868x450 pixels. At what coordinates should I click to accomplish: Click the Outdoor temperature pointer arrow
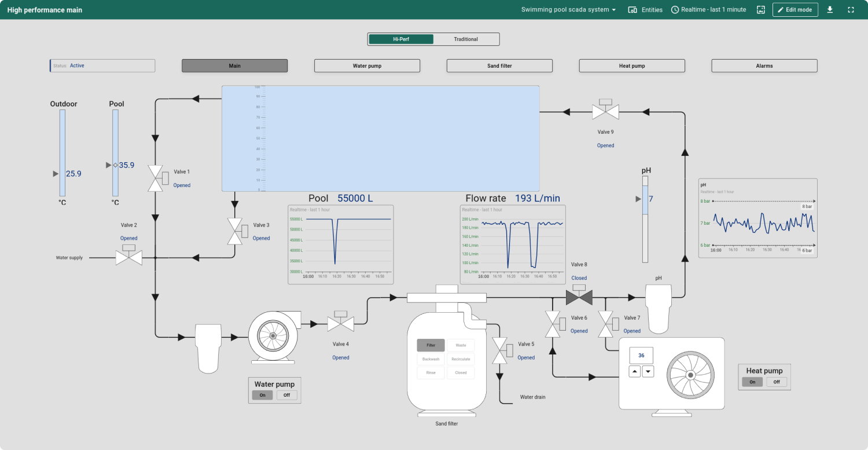56,174
